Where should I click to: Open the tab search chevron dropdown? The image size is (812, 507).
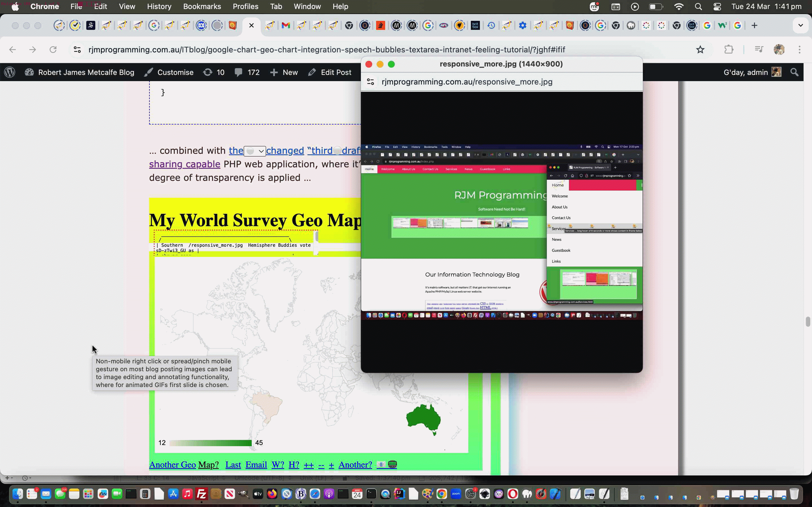pos(801,25)
